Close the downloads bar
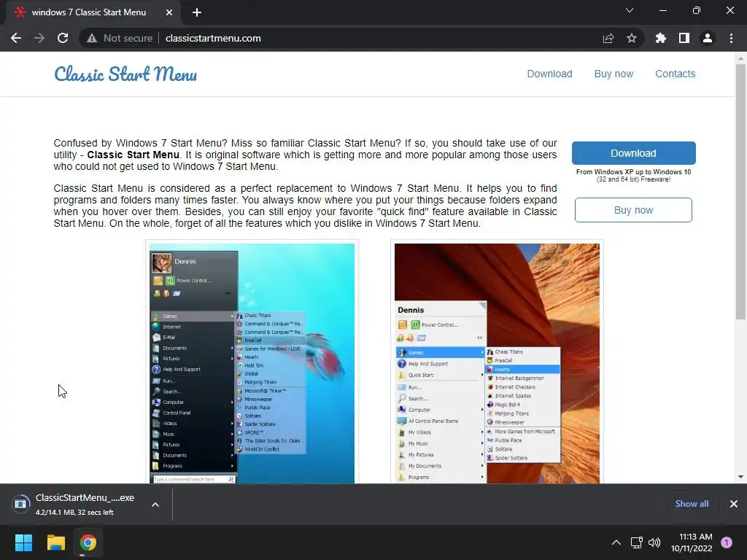The image size is (747, 560). click(734, 504)
